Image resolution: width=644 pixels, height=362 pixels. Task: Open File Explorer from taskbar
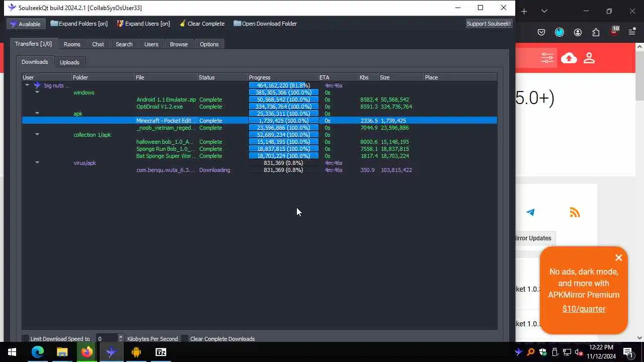pyautogui.click(x=62, y=352)
